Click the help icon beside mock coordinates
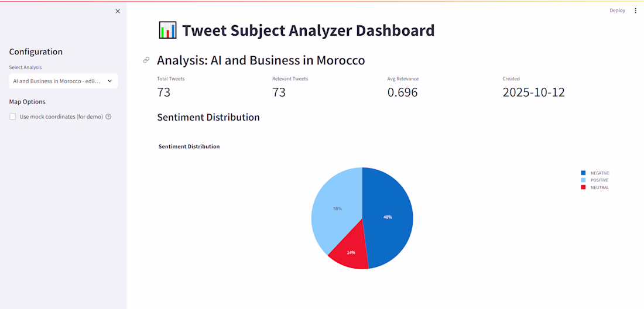Screen dimensions: 644x309 coord(108,117)
